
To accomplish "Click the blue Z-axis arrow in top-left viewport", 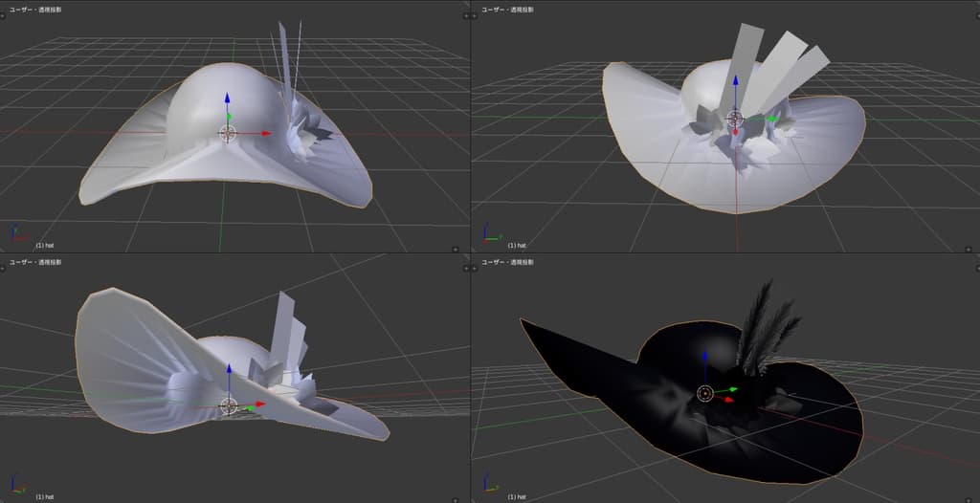I will (228, 98).
